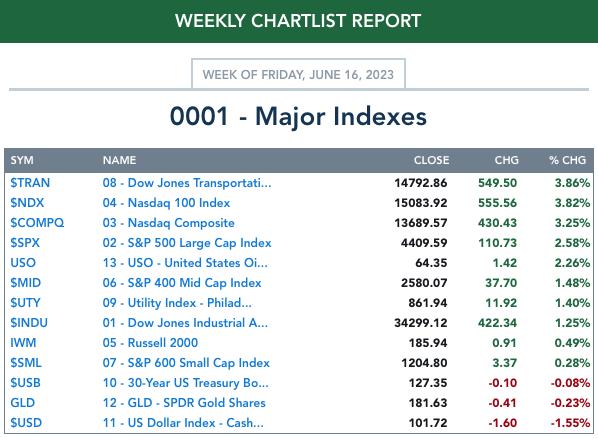Sort by % CHG column header
Image resolution: width=598 pixels, height=438 pixels.
click(567, 160)
